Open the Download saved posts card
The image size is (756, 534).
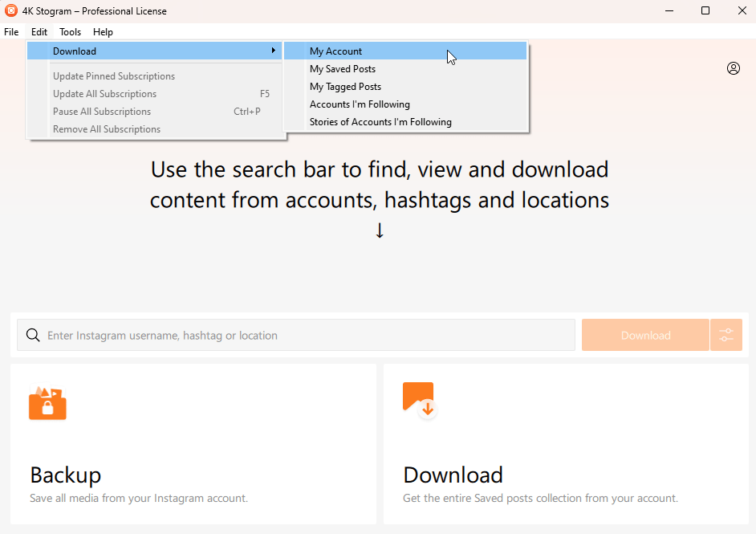566,444
